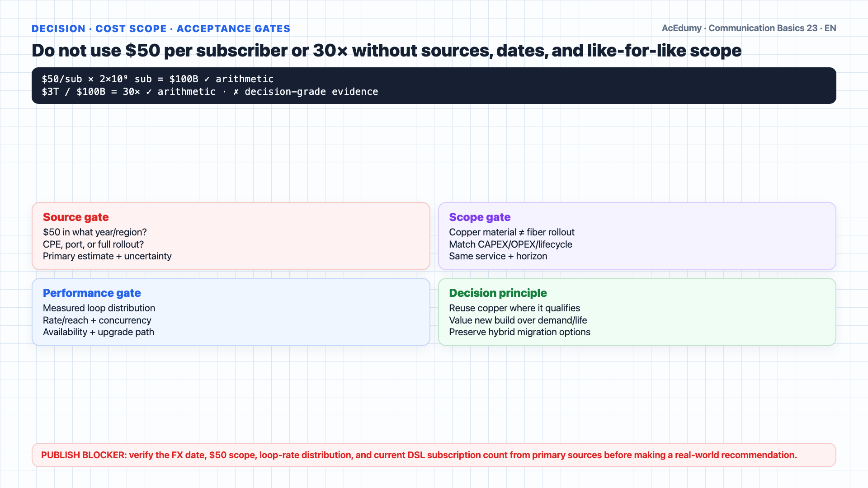
Task: Click 'Reuse copper where it qualifies' line
Action: point(514,308)
